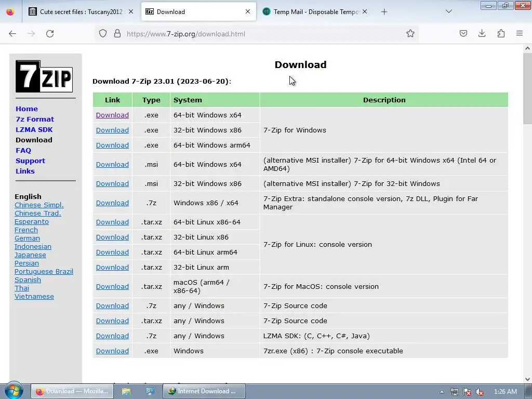Download macOS .tar.xz console version
The height and width of the screenshot is (399, 532).
point(112,287)
